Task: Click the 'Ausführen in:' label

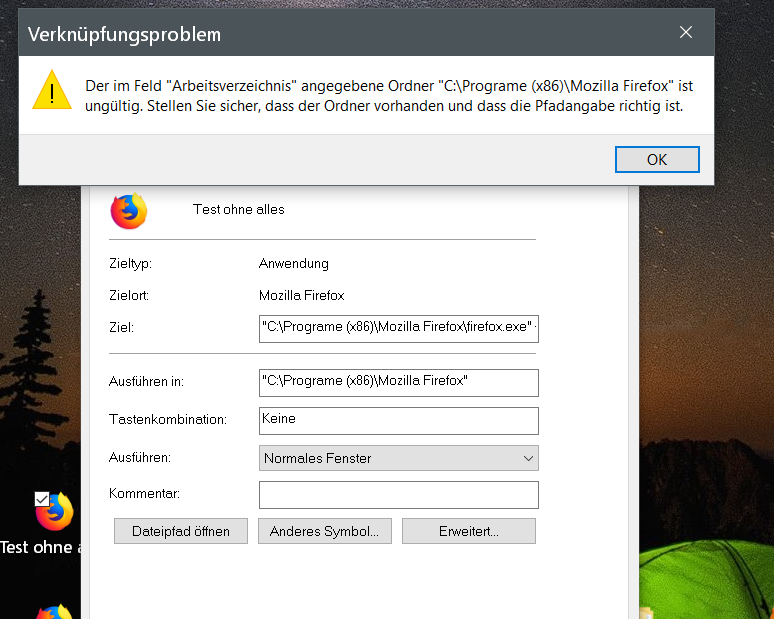Action: click(x=146, y=382)
